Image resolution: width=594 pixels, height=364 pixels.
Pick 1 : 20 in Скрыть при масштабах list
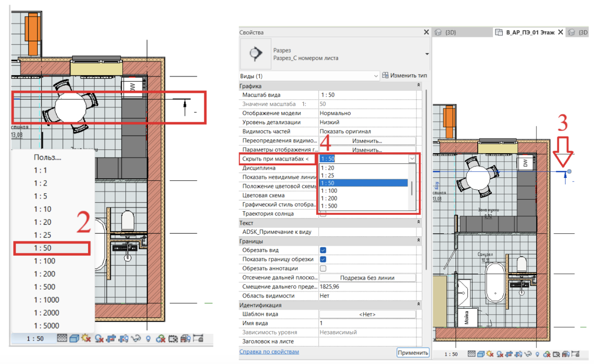(363, 168)
